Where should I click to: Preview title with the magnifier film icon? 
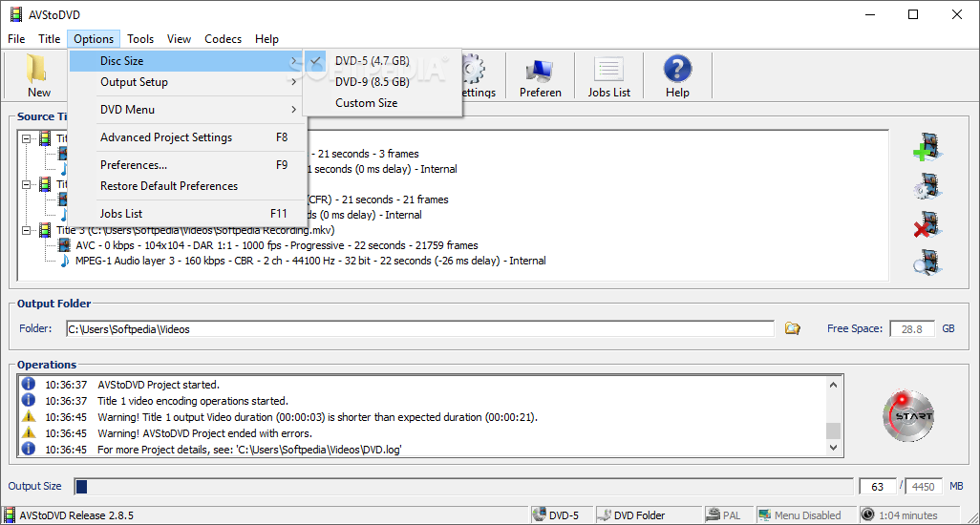(927, 262)
